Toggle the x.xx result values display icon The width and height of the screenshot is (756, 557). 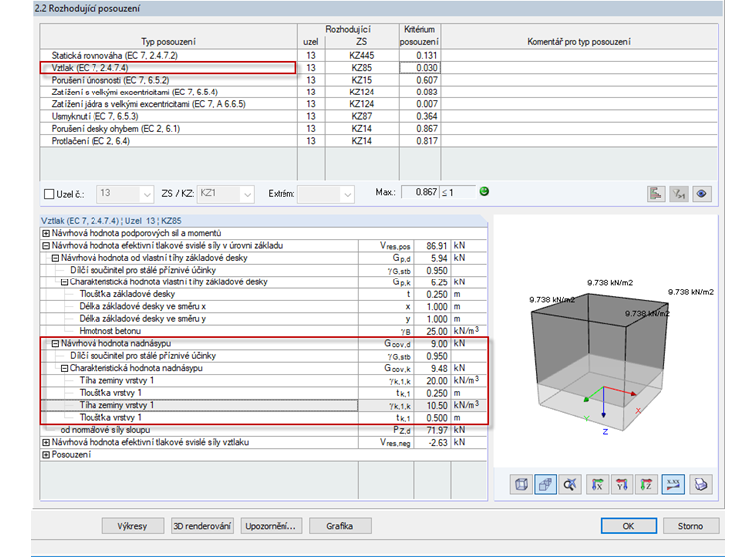673,484
